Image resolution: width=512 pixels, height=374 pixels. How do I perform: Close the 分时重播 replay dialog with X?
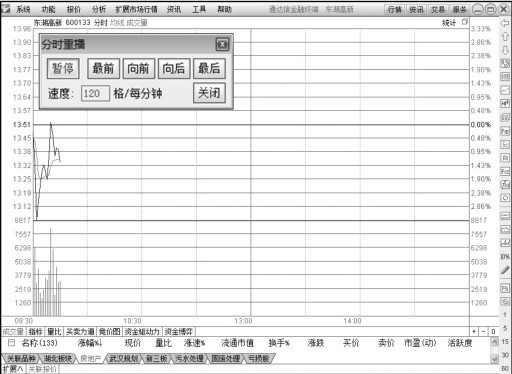click(x=222, y=44)
